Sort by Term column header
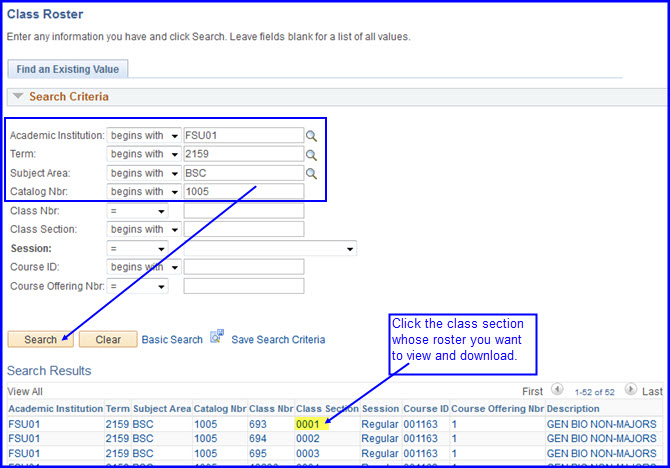 click(x=118, y=409)
